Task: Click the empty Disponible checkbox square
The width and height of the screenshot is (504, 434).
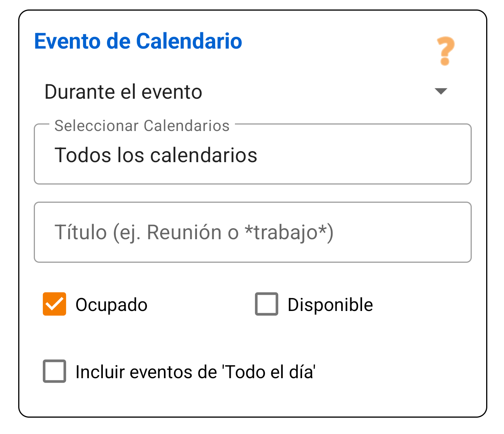Action: (266, 304)
